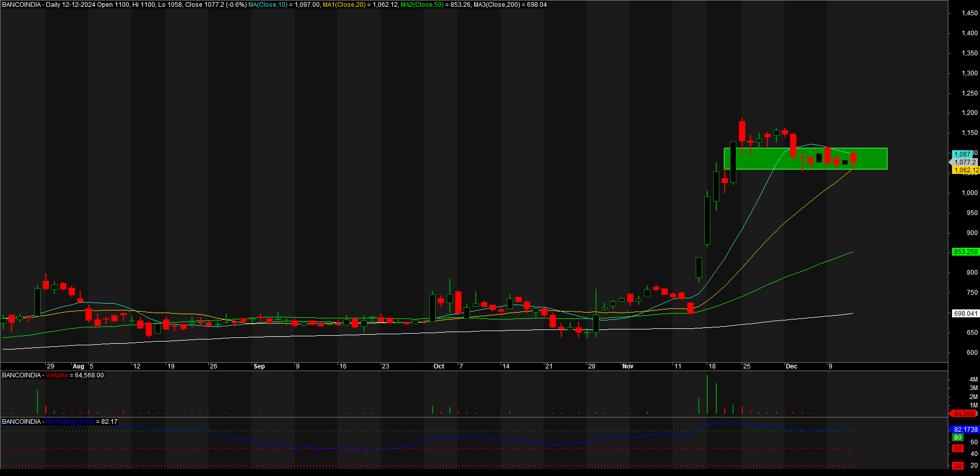Image resolution: width=980 pixels, height=476 pixels.
Task: Click the 1,150 price axis label
Action: pyautogui.click(x=969, y=133)
